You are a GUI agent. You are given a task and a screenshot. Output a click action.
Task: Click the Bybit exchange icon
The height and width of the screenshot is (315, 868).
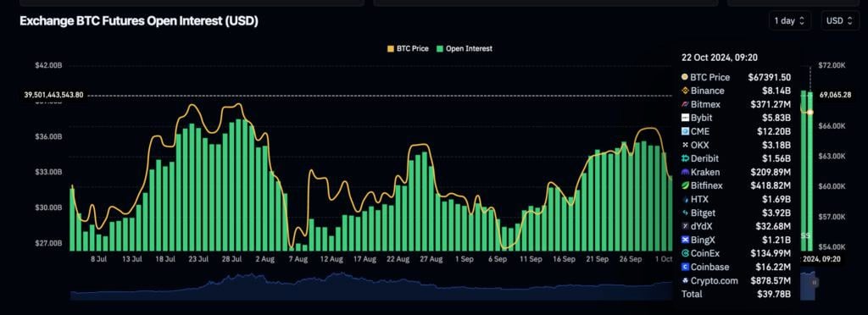coord(685,118)
